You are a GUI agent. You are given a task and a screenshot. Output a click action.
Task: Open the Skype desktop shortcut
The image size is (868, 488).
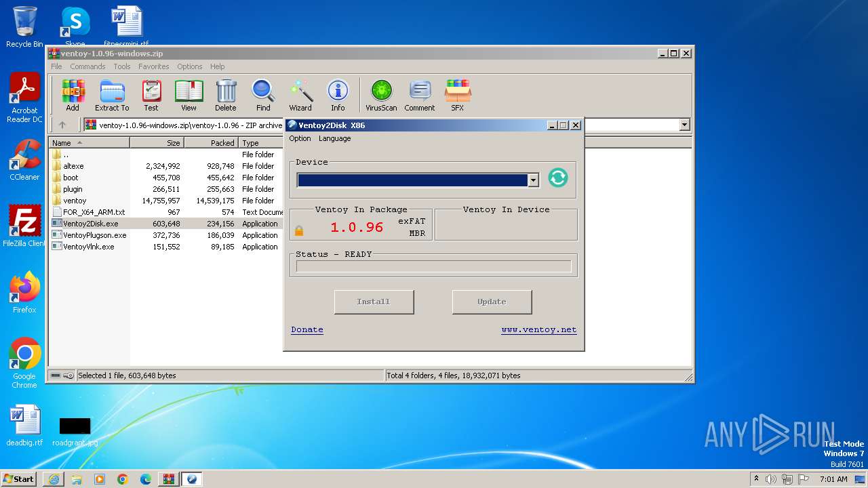click(75, 27)
